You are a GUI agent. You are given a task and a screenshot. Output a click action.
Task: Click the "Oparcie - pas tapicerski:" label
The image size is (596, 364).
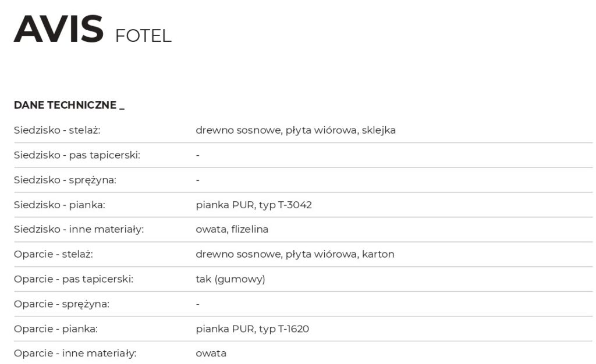(x=73, y=279)
